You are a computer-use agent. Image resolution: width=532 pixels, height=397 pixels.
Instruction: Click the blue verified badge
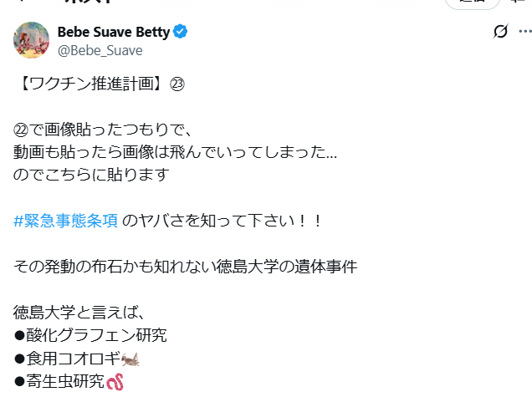[x=181, y=33]
